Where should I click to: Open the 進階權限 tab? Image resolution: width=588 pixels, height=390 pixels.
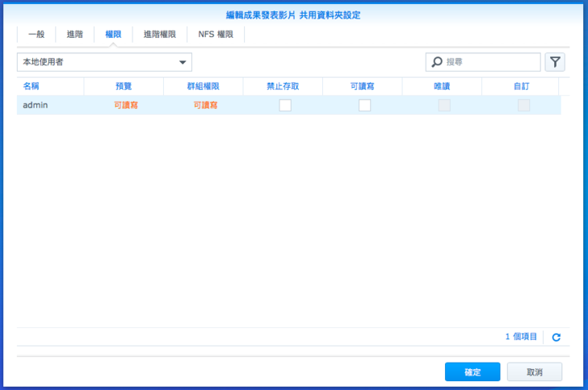tap(159, 34)
